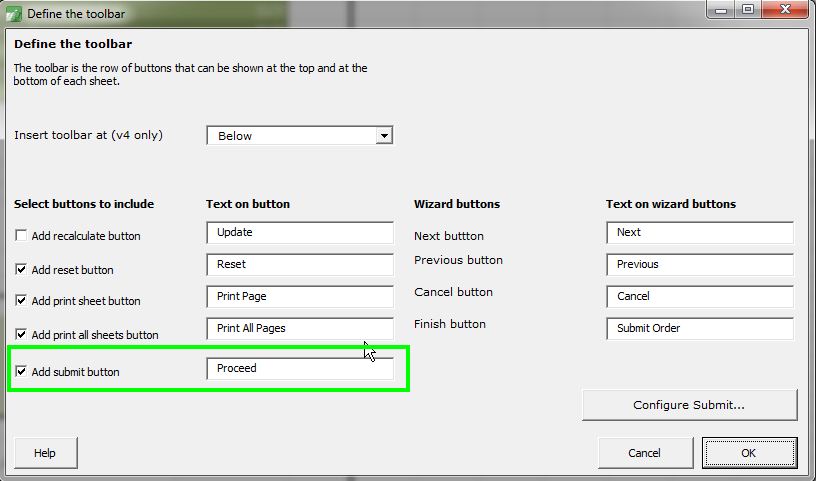Select the Below combo box field
This screenshot has width=816, height=481.
(300, 136)
